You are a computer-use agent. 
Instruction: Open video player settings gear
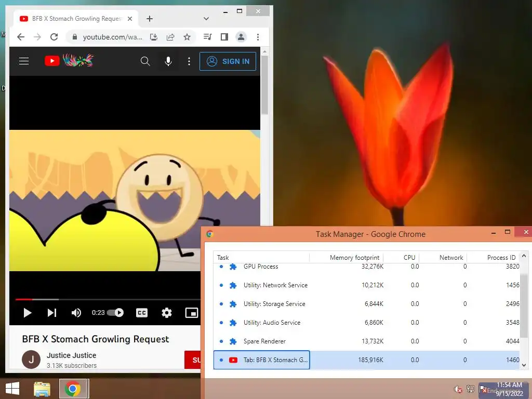pos(167,312)
